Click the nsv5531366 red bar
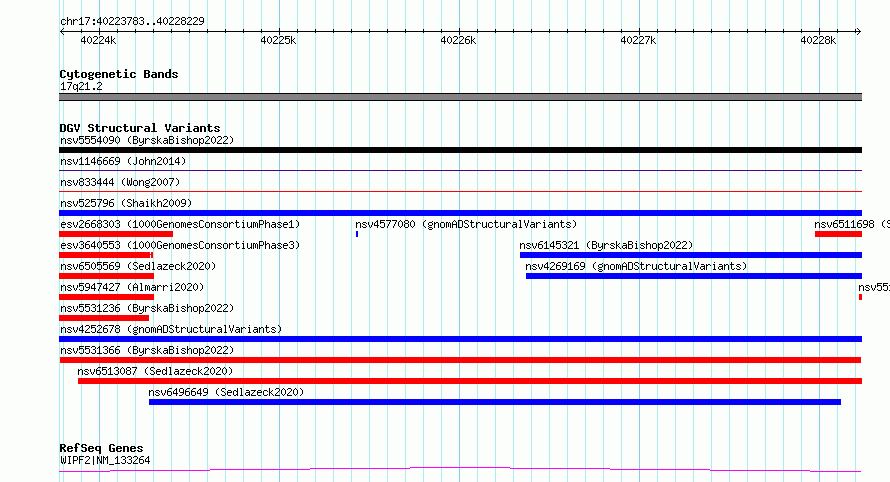The height and width of the screenshot is (482, 890). [x=460, y=360]
